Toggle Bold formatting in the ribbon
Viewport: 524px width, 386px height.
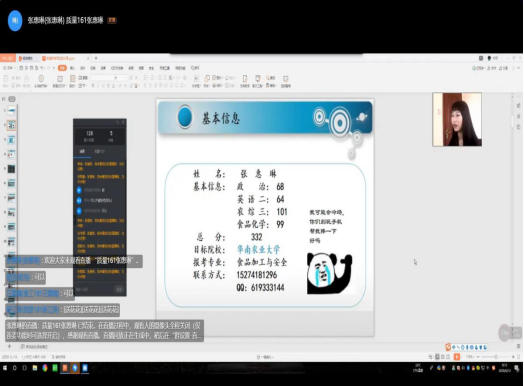pos(93,86)
